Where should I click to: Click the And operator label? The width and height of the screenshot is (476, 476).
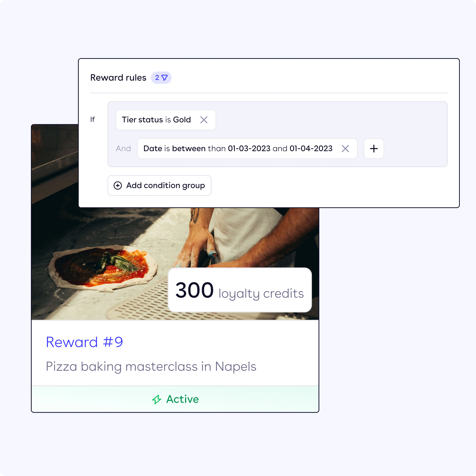tap(123, 149)
